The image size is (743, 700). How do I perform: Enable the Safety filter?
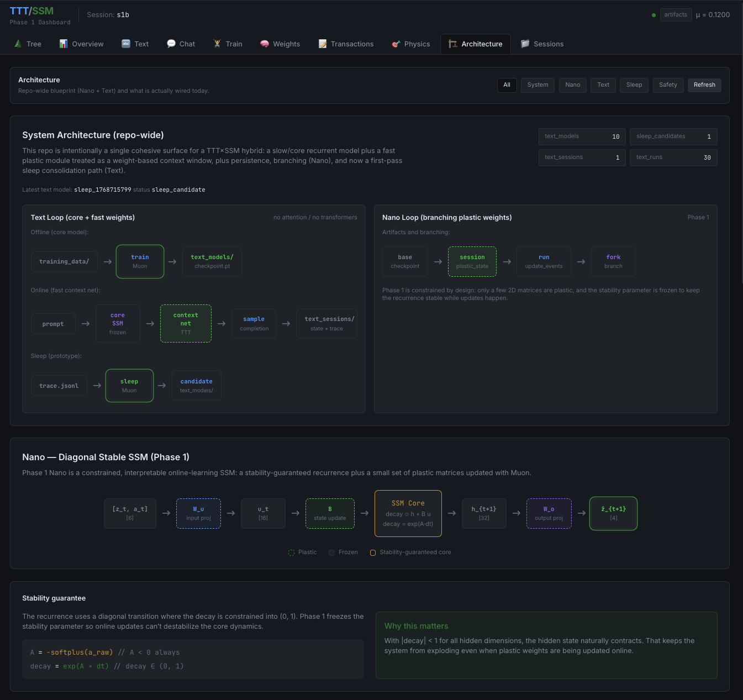point(668,85)
